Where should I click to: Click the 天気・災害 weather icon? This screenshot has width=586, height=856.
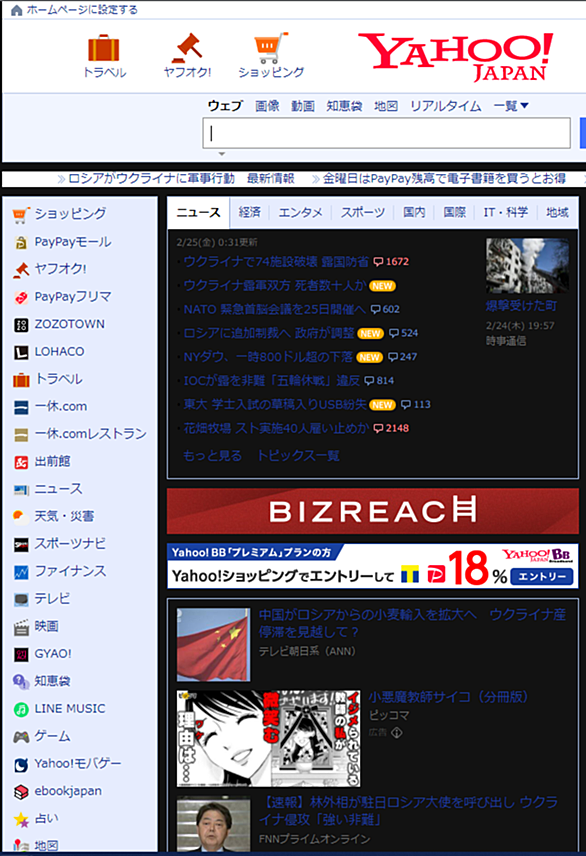(21, 516)
